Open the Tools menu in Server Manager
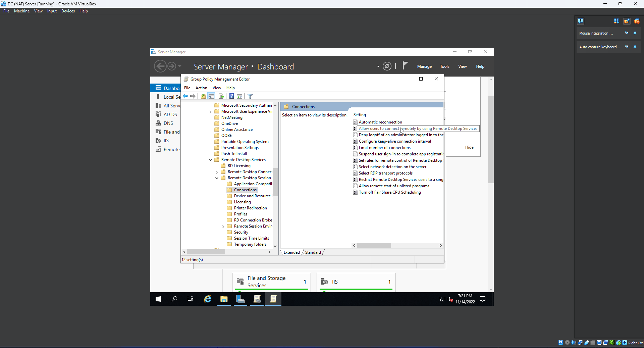Image resolution: width=644 pixels, height=348 pixels. pos(445,66)
